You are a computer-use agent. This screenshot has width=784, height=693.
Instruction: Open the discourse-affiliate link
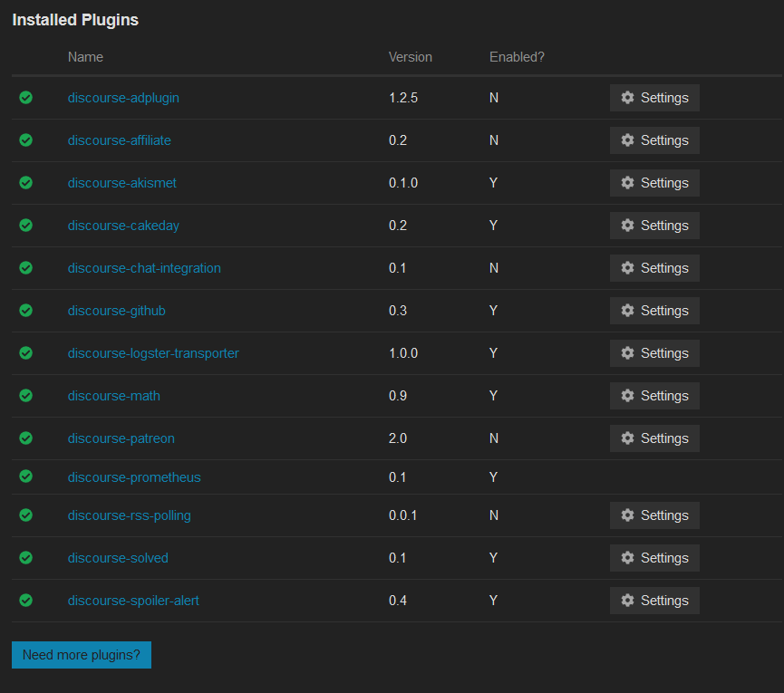coord(119,140)
